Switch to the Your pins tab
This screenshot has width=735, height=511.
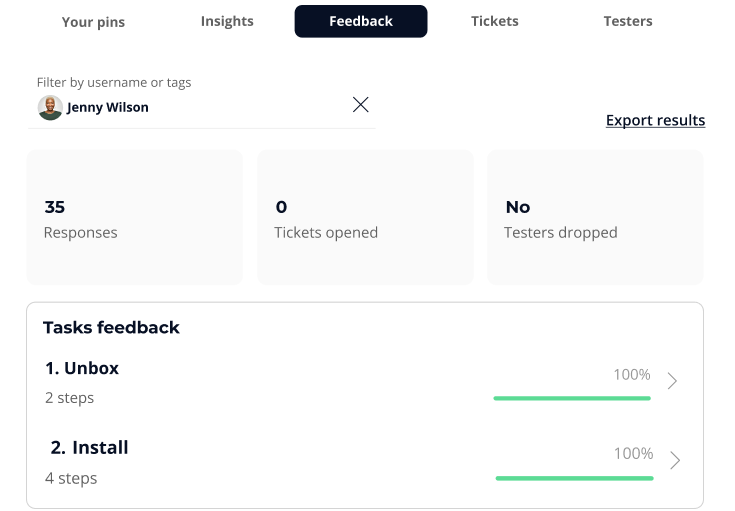tap(92, 21)
